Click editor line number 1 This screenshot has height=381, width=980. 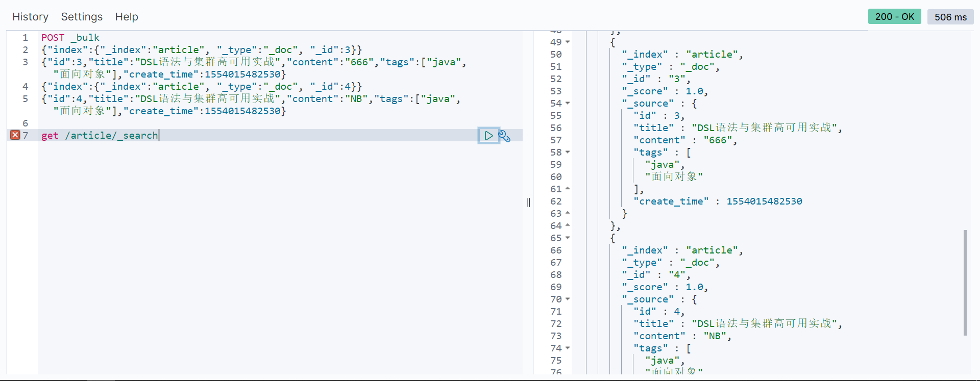pos(25,38)
